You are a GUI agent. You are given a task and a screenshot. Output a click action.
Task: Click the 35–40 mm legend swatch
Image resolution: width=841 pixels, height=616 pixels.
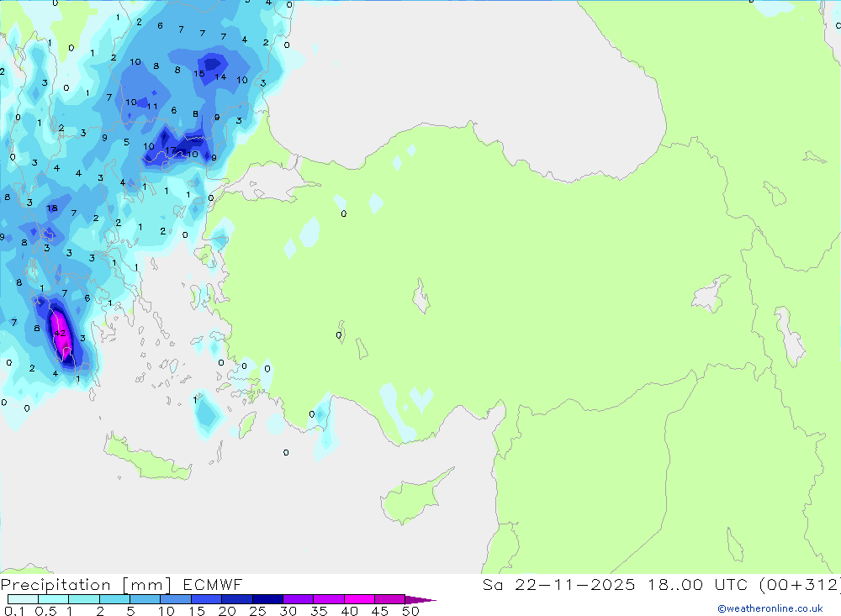pyautogui.click(x=328, y=599)
